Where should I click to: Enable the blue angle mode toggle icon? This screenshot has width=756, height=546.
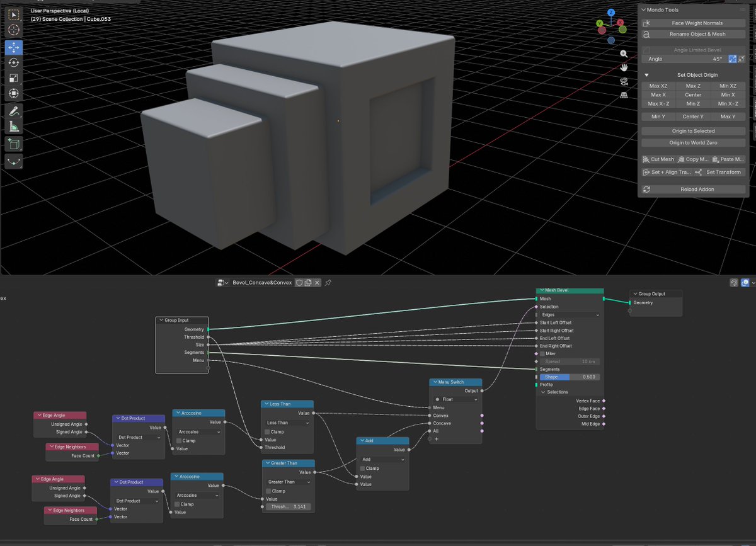[733, 59]
